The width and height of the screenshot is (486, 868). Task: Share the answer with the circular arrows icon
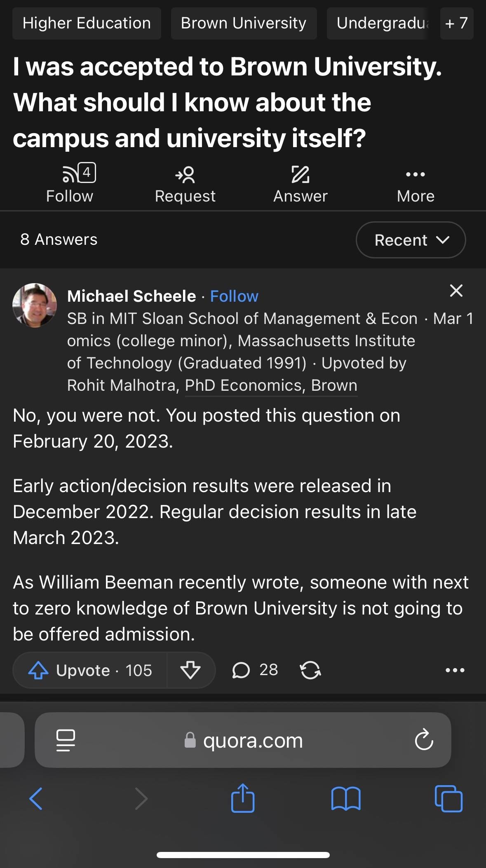pyautogui.click(x=310, y=670)
